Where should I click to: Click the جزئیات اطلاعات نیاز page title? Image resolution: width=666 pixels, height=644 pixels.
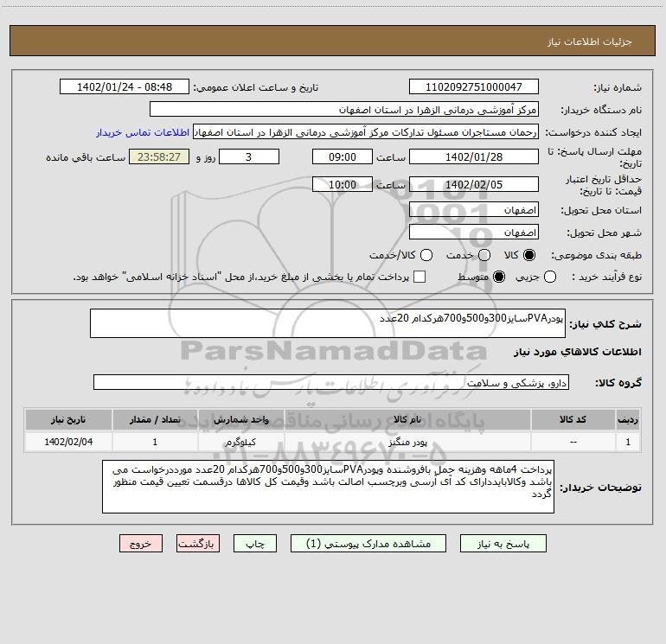tap(589, 41)
